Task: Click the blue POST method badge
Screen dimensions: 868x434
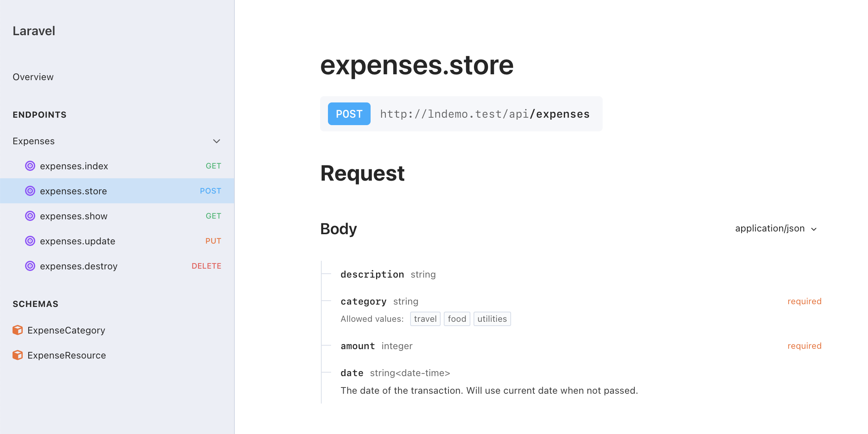Action: point(349,114)
